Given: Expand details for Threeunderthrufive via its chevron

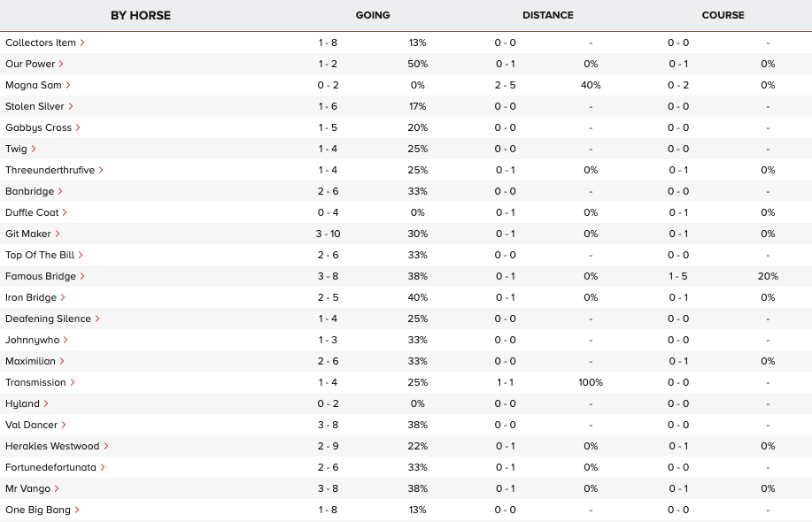Looking at the screenshot, I should click(x=101, y=170).
